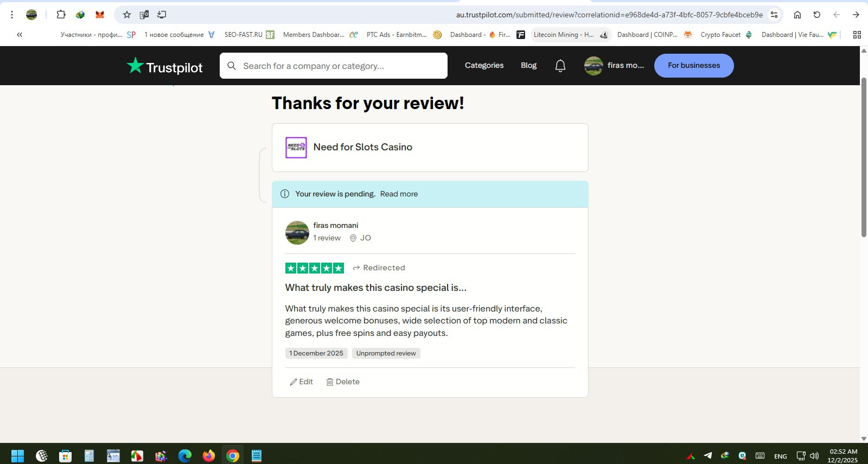Click the Trustpilot logo
868x464 pixels.
(x=164, y=66)
